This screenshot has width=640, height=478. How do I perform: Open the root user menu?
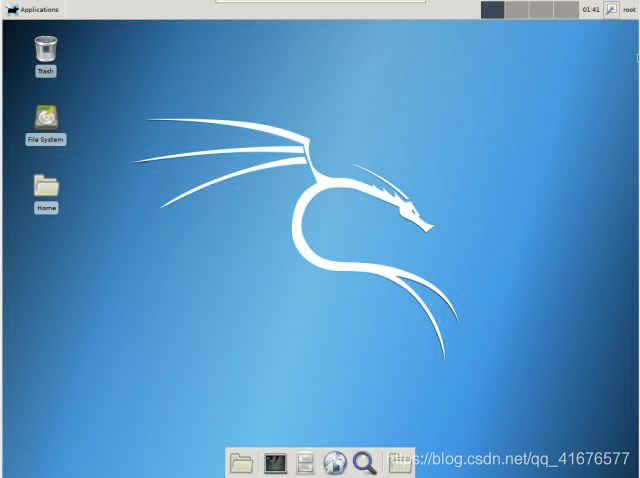(629, 10)
